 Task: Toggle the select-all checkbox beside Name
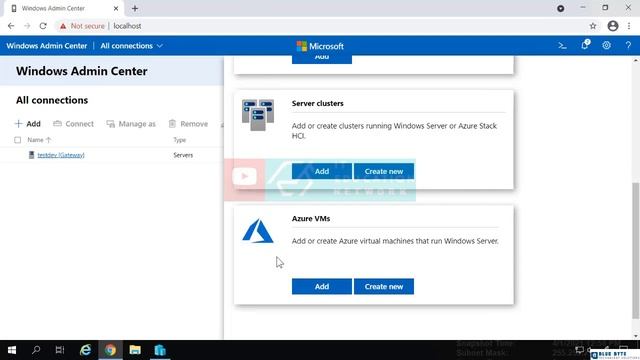coord(18,140)
